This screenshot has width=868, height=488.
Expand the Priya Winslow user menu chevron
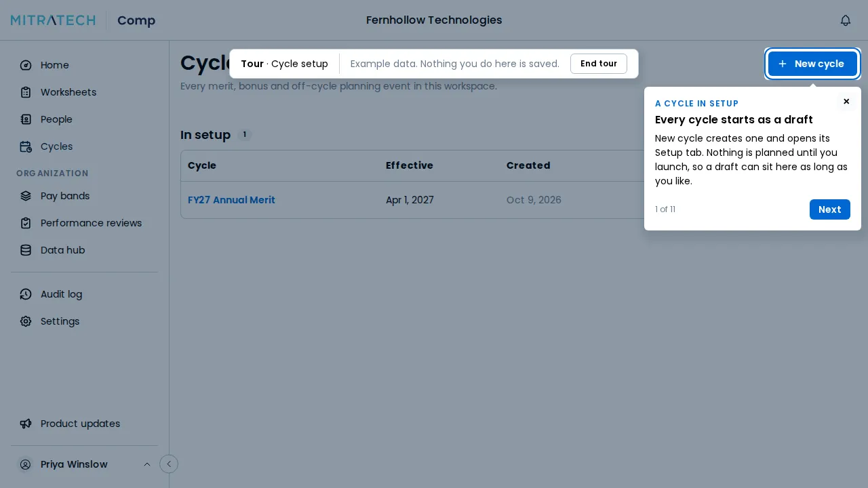147,464
